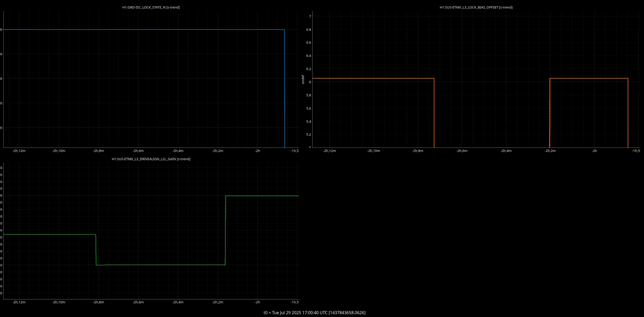Click the orange trace's second plateau at right
The height and width of the screenshot is (317, 644).
click(x=589, y=78)
